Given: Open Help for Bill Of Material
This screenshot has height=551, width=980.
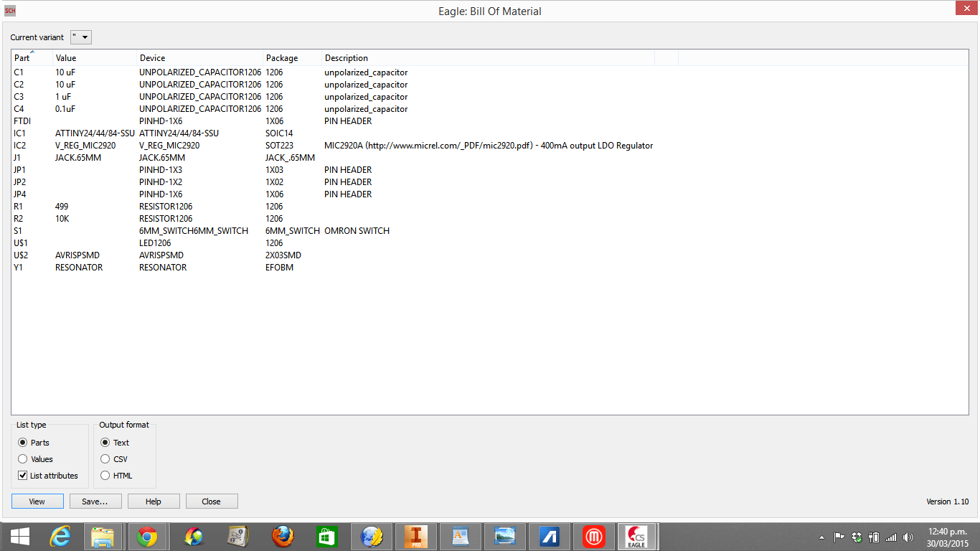Looking at the screenshot, I should [x=154, y=501].
